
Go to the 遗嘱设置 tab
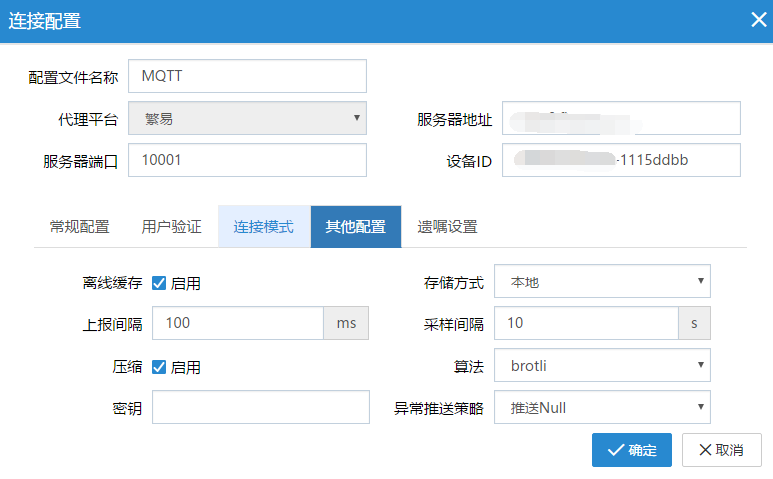(447, 226)
